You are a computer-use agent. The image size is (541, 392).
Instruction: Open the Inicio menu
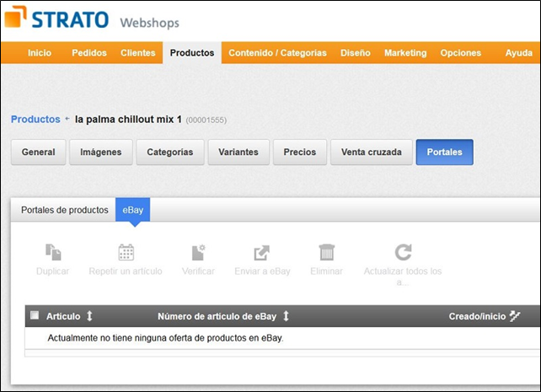(x=40, y=53)
